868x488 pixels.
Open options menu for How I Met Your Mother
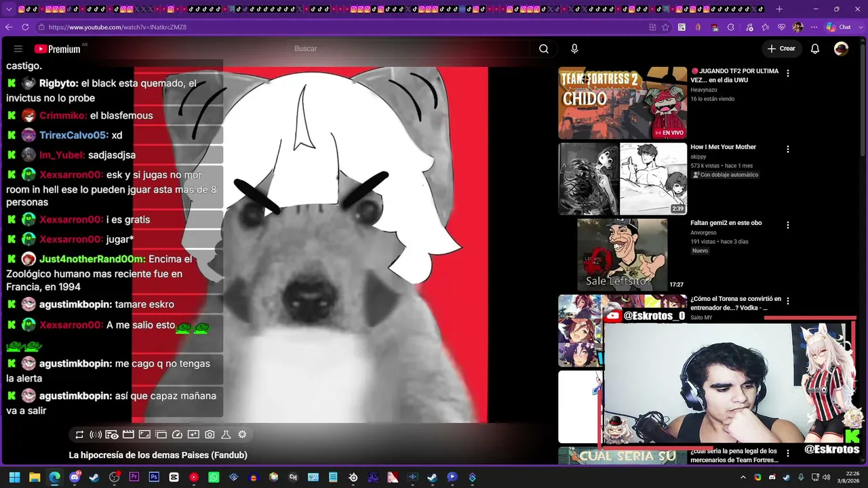787,149
